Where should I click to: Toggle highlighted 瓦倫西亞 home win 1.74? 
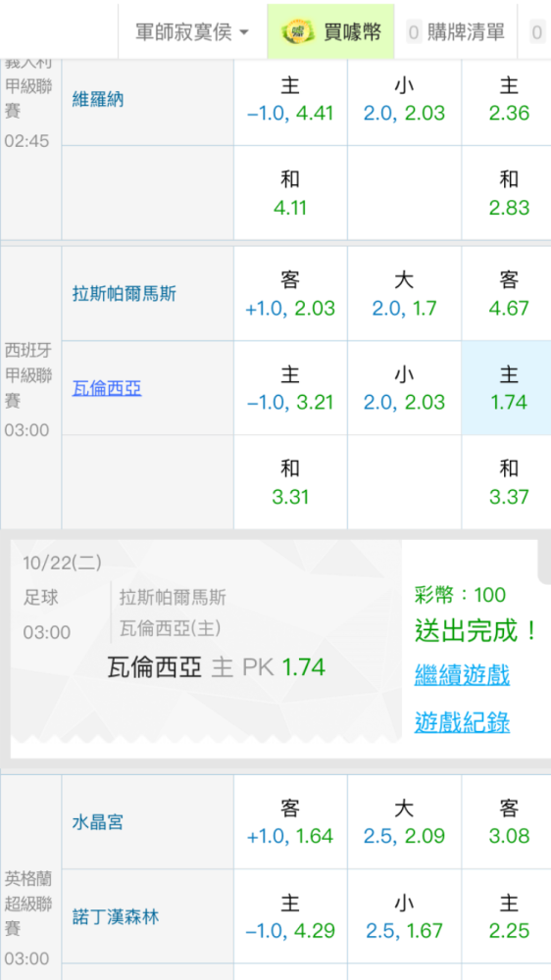coord(507,388)
